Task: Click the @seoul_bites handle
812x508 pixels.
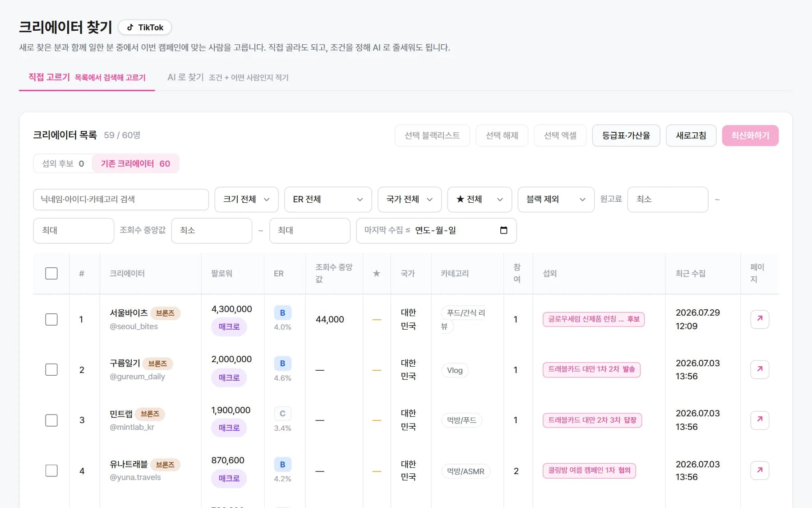Action: pos(134,326)
